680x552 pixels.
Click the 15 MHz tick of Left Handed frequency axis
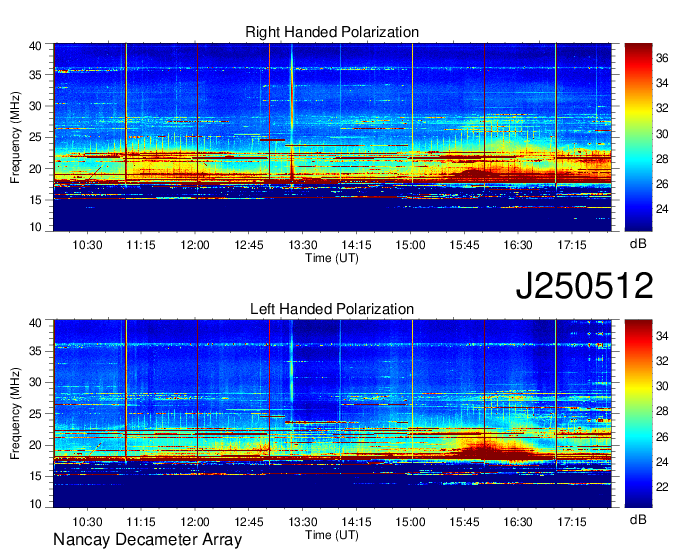coord(35,476)
